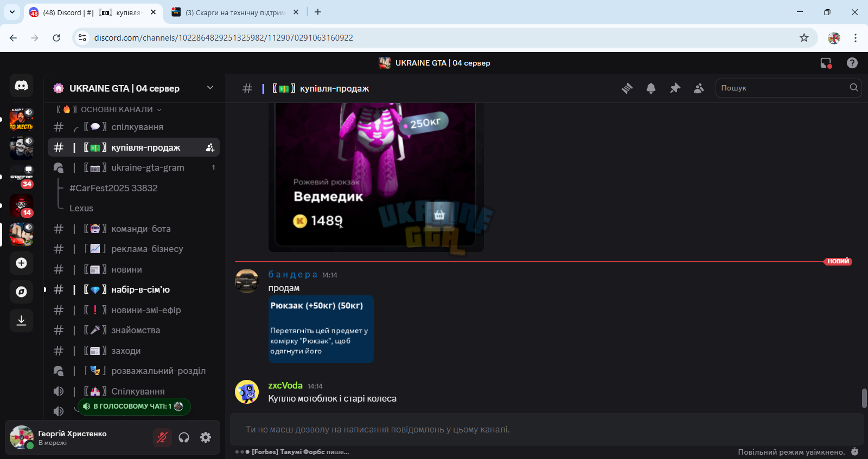Open Chrome profile avatar
Screen dimensions: 868x459
pyautogui.click(x=834, y=37)
